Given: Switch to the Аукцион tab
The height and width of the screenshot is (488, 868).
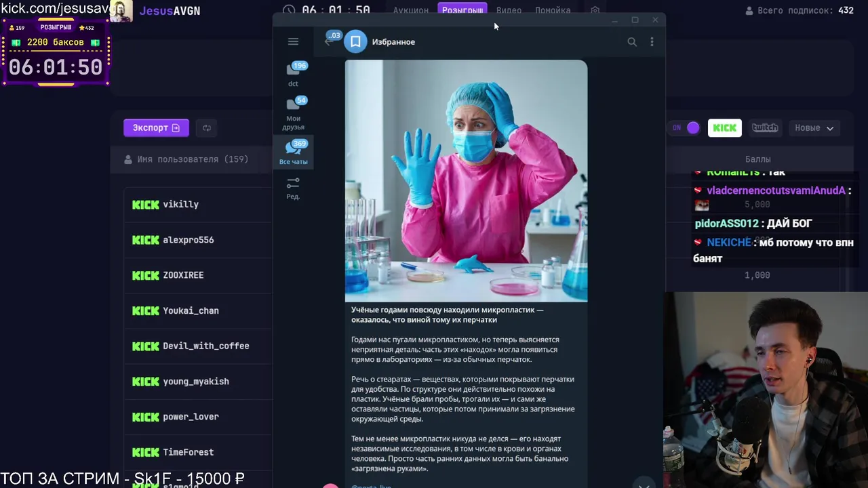Looking at the screenshot, I should pyautogui.click(x=411, y=10).
